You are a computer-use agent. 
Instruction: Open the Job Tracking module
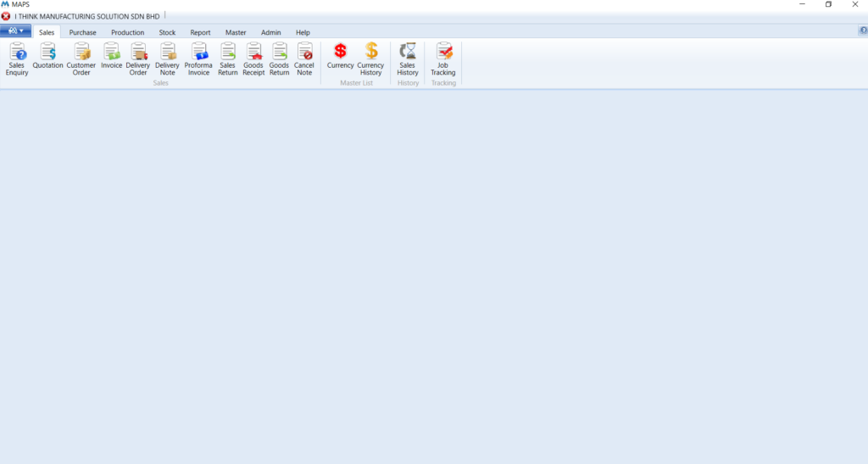[443, 59]
